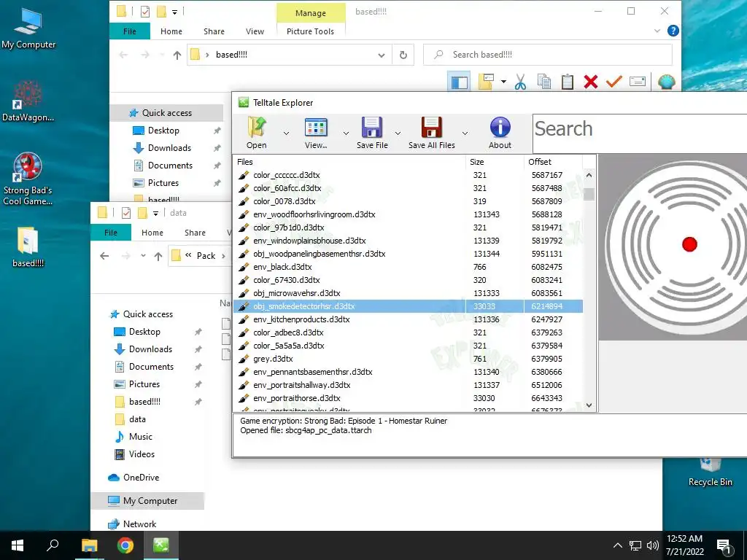Click the Save File floppy icon
Screen dimensions: 747x560
tap(372, 128)
